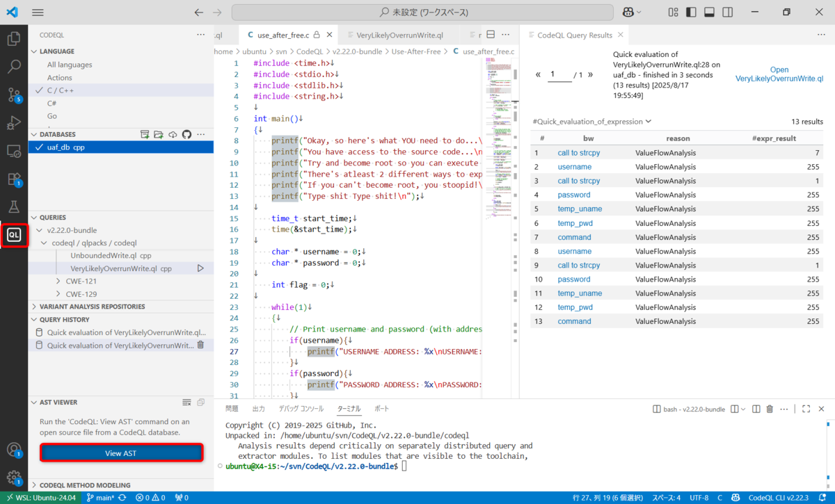Import a database from GitHub icon

click(186, 133)
